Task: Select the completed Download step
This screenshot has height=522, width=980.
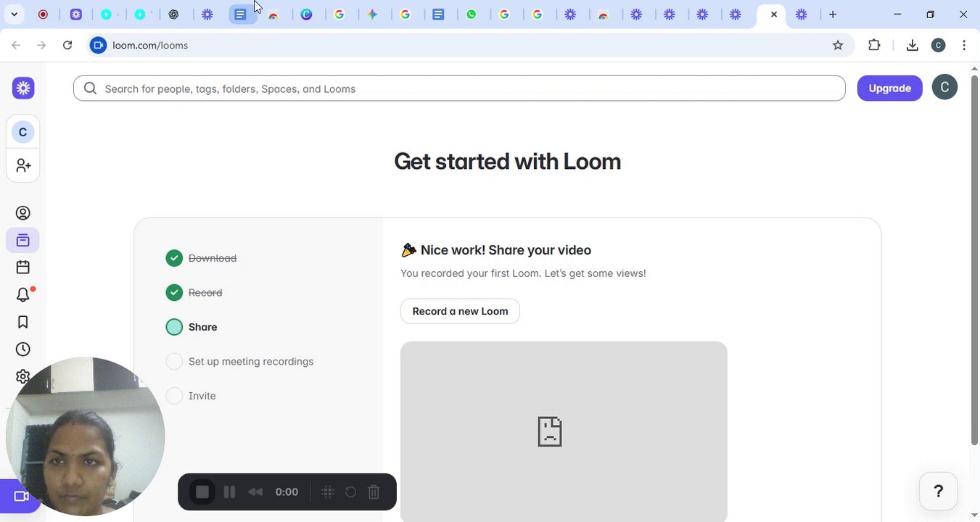Action: (202, 258)
